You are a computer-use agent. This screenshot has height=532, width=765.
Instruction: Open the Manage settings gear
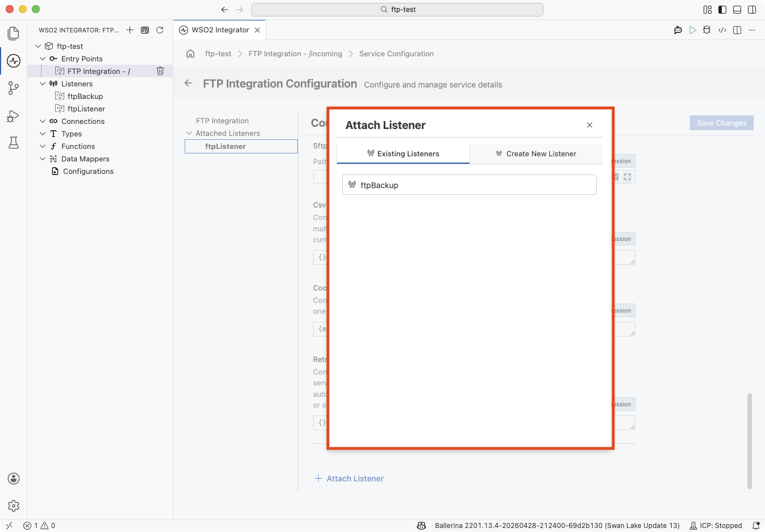point(14,505)
